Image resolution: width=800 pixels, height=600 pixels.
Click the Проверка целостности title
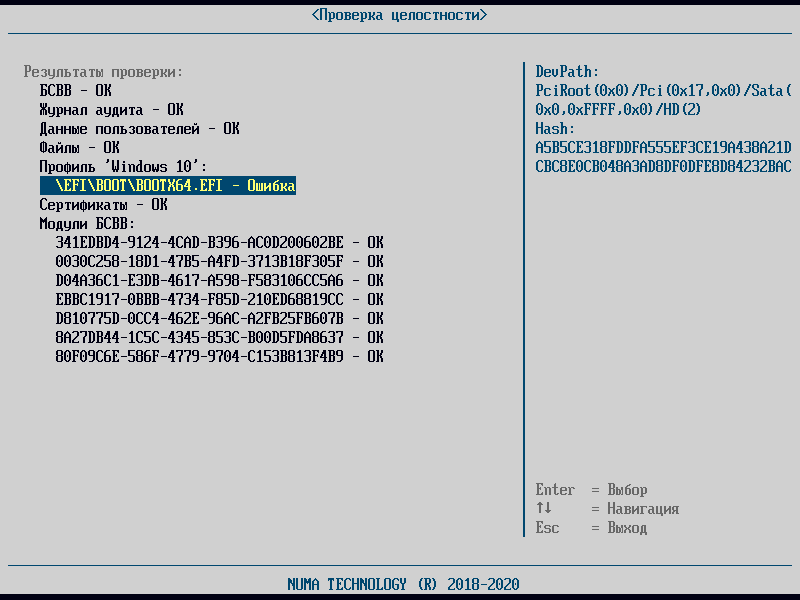pos(399,15)
